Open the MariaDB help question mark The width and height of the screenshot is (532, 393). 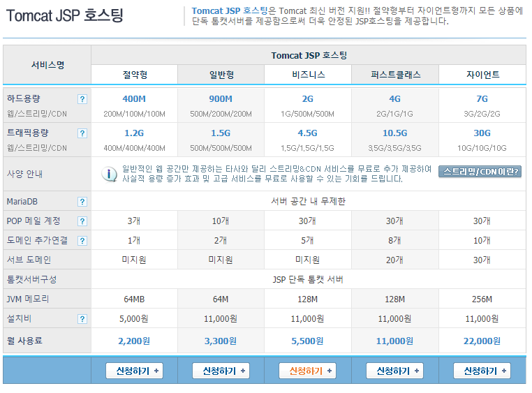coord(82,202)
